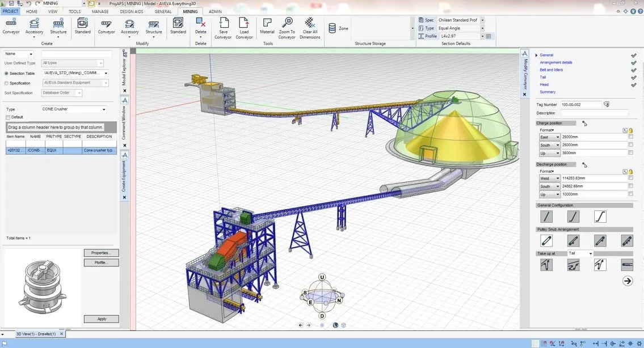Open the Type CONE Crusher dropdown
This screenshot has height=348, width=644.
coord(104,109)
